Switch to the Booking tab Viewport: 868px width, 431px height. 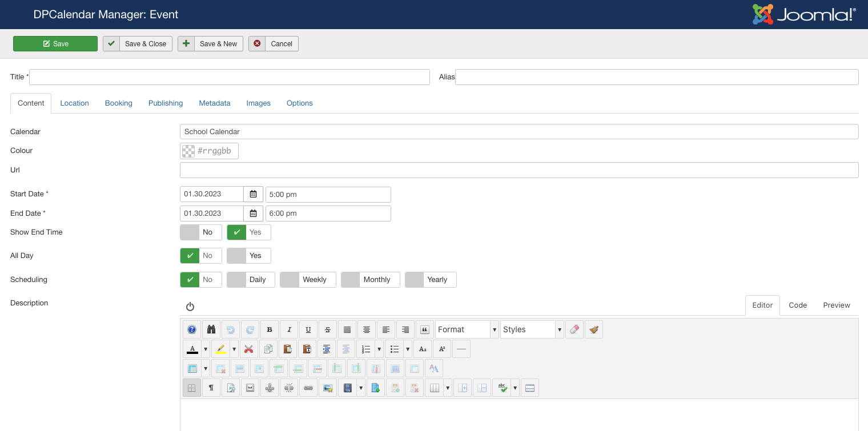tap(119, 103)
